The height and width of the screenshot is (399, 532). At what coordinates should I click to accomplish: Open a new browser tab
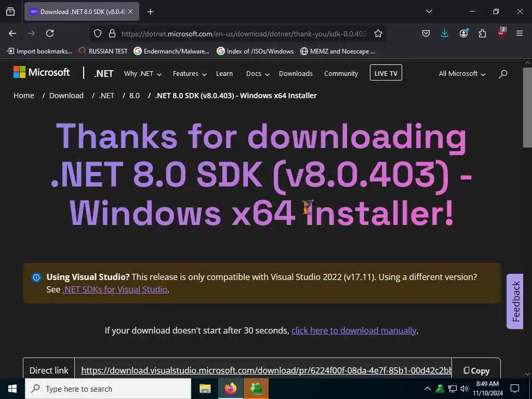[151, 12]
